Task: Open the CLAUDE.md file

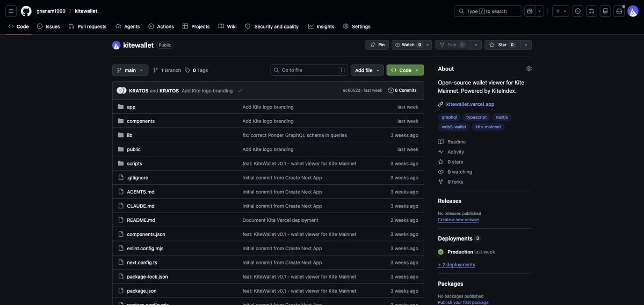Action: (141, 206)
